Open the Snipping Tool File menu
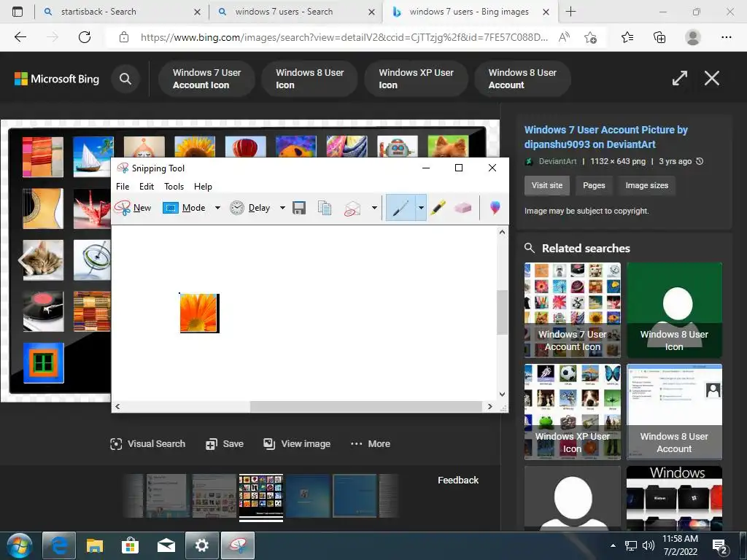 point(123,187)
